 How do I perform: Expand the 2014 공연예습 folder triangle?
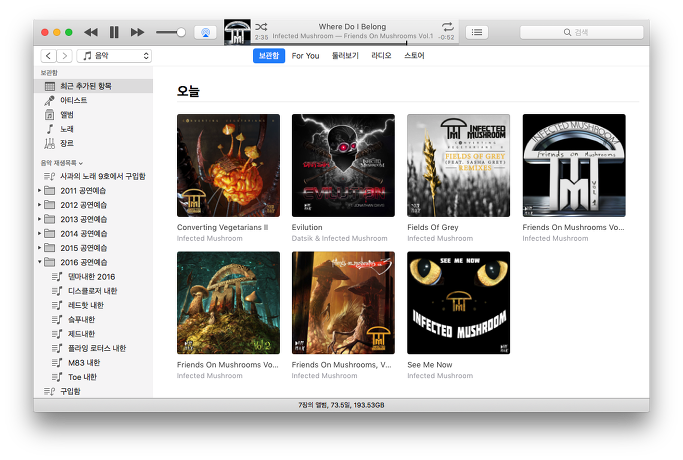click(39, 233)
